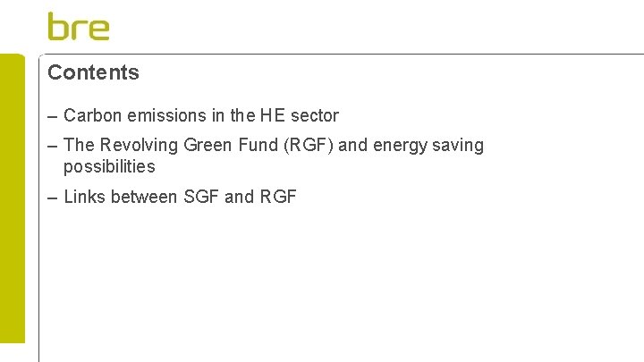Select the Contents slide title
This screenshot has width=644, height=362.
93,72
